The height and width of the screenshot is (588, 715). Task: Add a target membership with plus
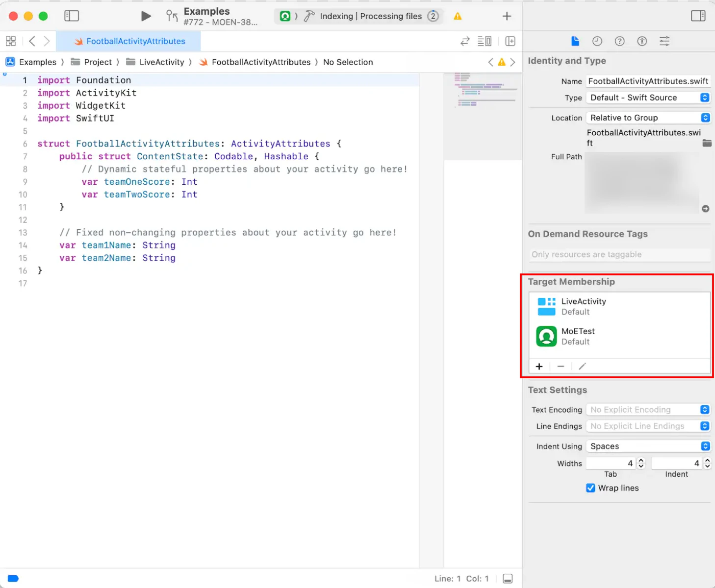pyautogui.click(x=539, y=367)
